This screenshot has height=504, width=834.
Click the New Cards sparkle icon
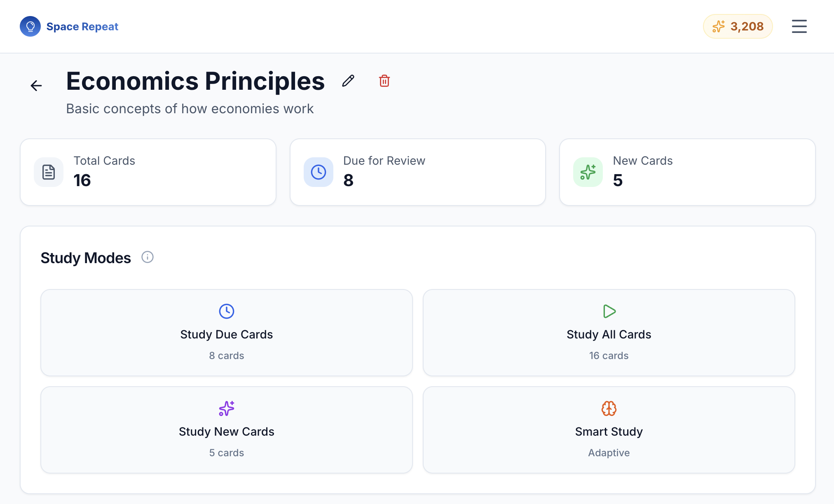click(588, 172)
